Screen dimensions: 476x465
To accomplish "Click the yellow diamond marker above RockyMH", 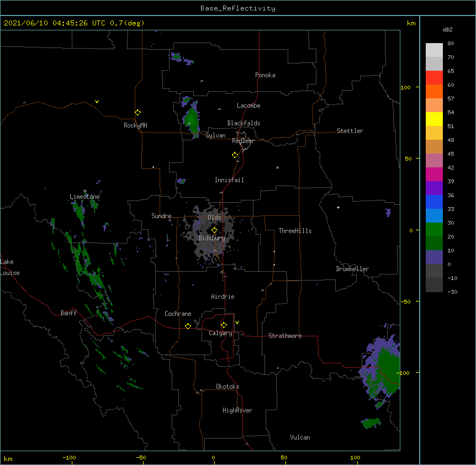I will pyautogui.click(x=137, y=113).
